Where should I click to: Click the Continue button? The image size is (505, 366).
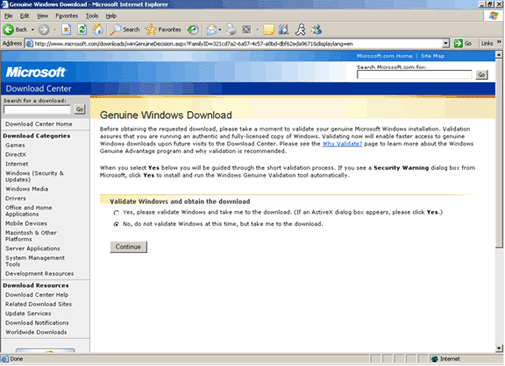pos(128,247)
